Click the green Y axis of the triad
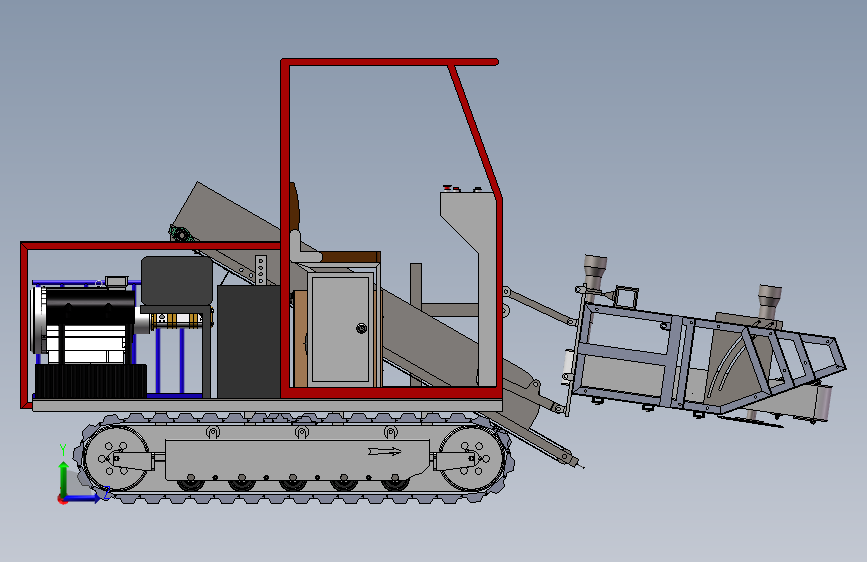 click(x=63, y=478)
